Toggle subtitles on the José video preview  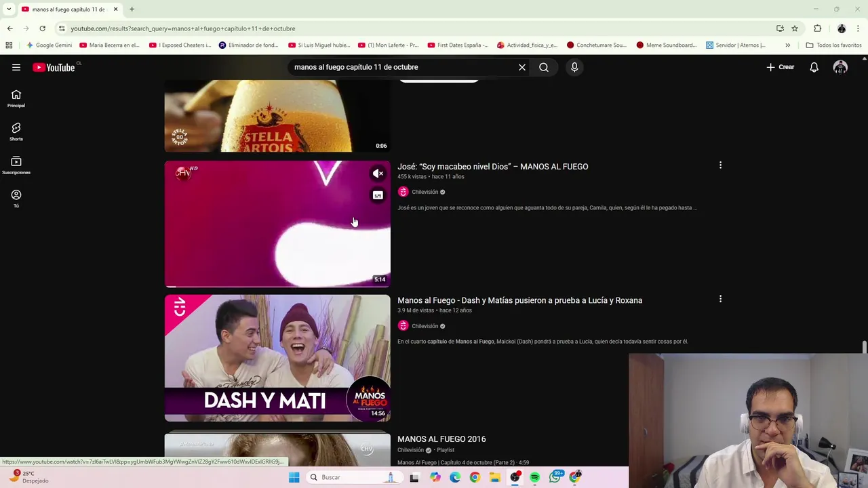coord(378,195)
